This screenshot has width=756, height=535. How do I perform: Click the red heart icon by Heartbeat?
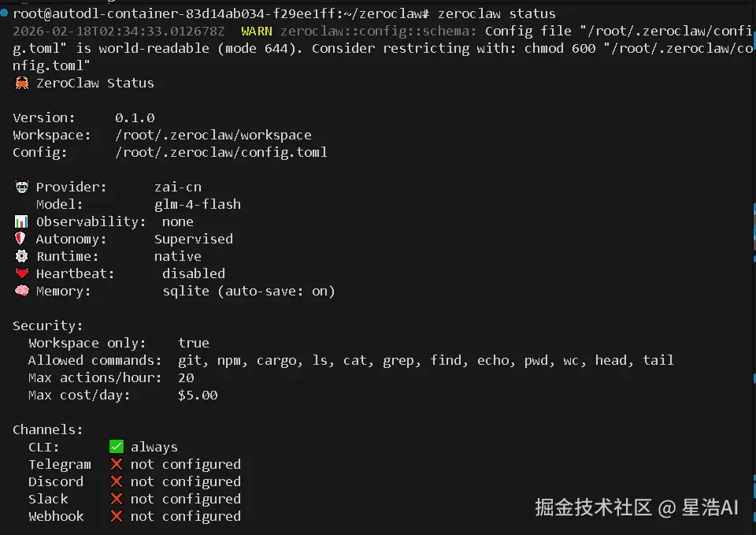point(21,273)
